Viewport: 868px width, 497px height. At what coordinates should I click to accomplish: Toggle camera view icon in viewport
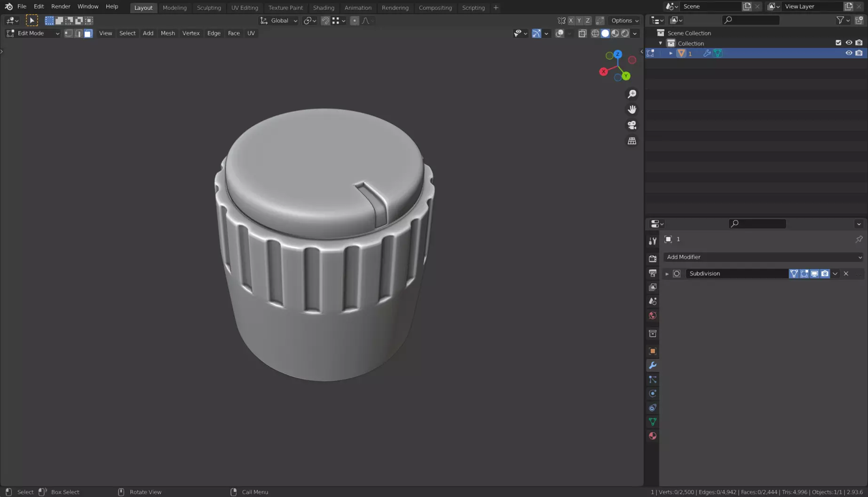[632, 125]
